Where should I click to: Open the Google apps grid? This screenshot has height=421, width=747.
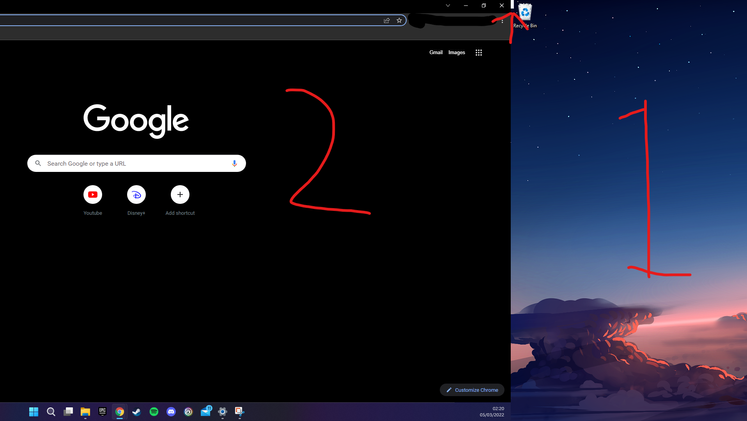click(479, 52)
